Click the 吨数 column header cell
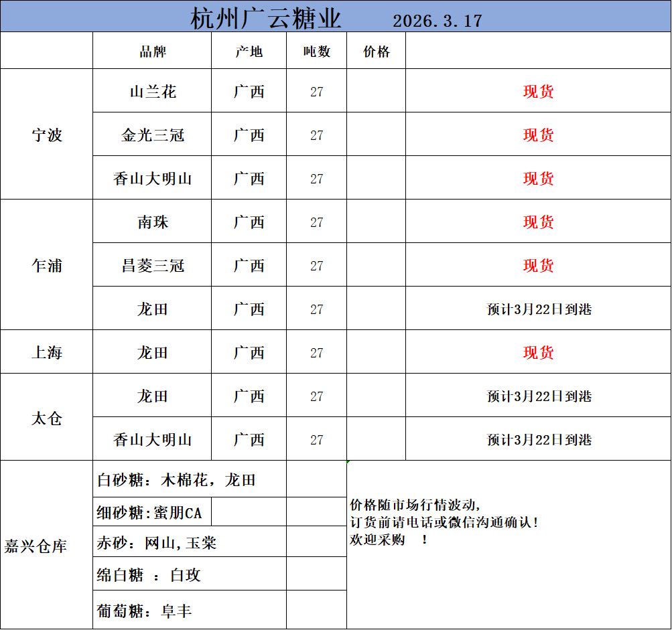 316,52
